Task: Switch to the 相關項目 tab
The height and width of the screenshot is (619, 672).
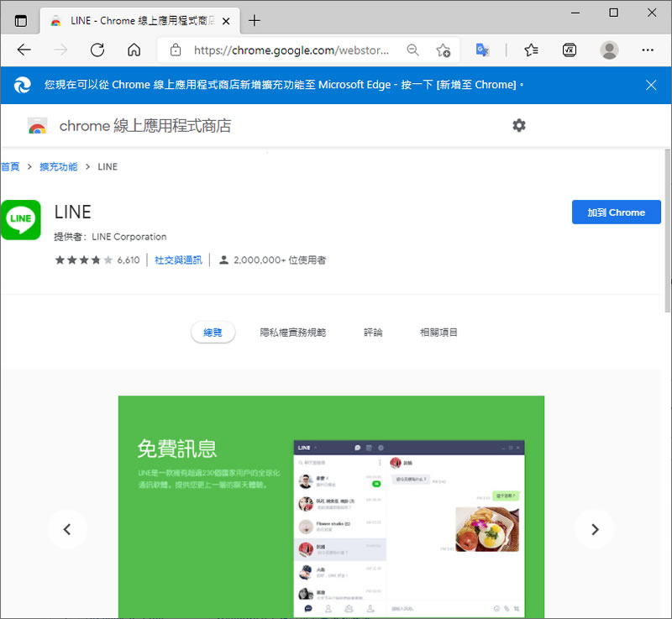Action: (438, 333)
